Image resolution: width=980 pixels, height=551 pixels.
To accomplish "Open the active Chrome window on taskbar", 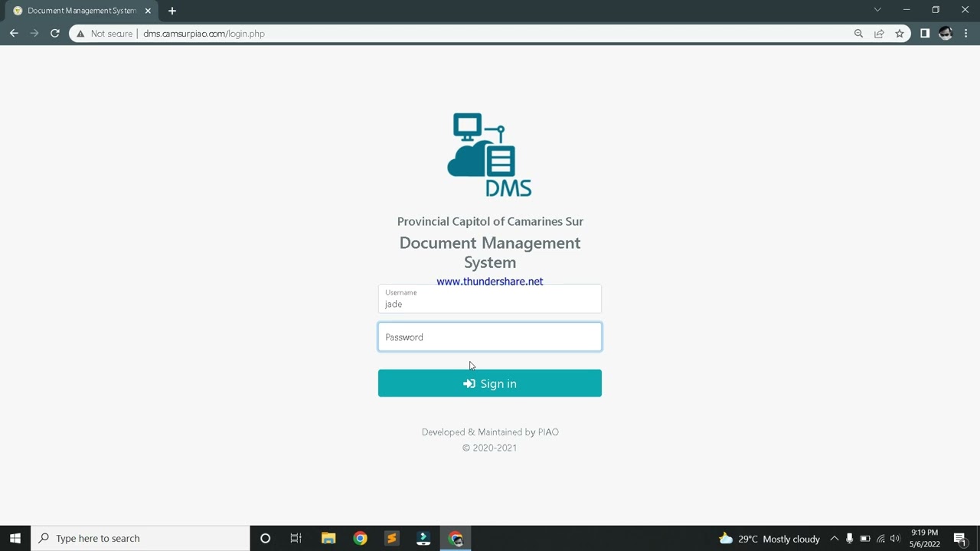I will click(456, 539).
